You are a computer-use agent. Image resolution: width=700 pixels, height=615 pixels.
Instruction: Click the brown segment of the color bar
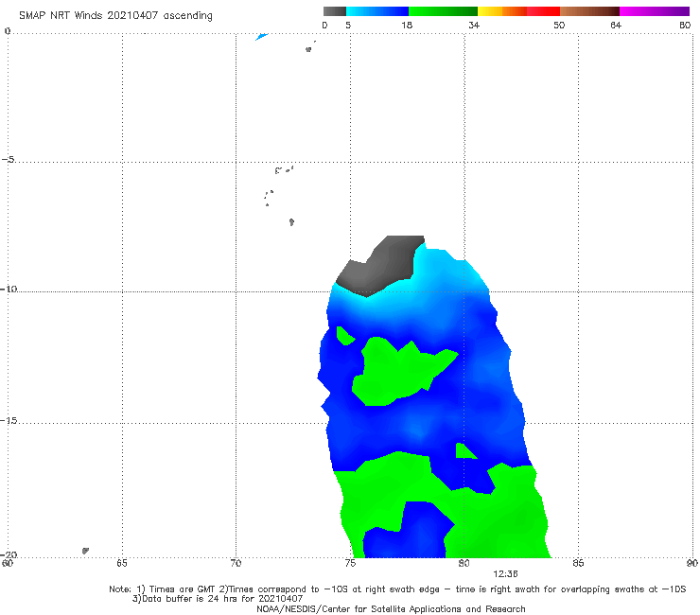click(x=589, y=11)
